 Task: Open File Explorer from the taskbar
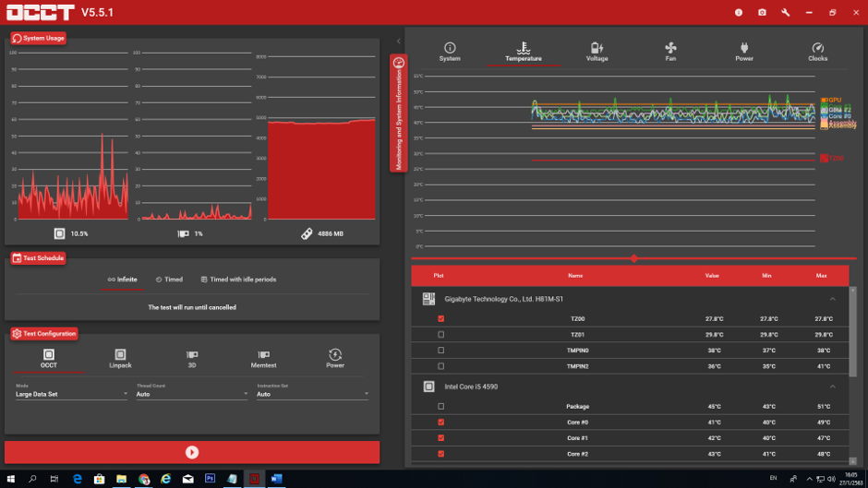tap(121, 479)
